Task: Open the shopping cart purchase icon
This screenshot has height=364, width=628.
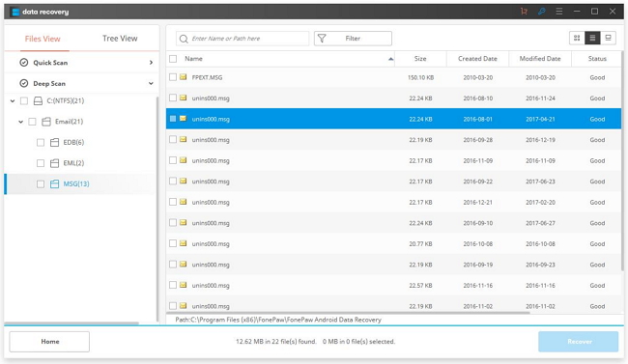Action: [524, 12]
